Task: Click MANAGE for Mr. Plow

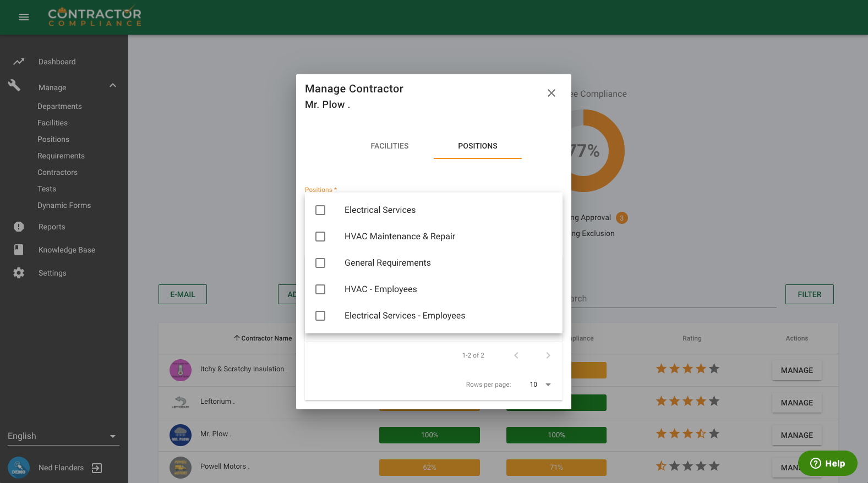Action: (x=797, y=435)
